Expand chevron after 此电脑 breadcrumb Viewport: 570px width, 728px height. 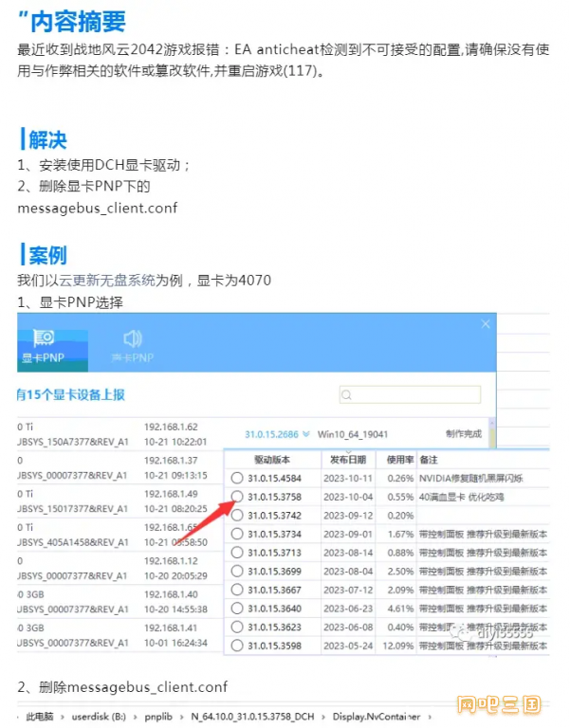click(x=63, y=717)
